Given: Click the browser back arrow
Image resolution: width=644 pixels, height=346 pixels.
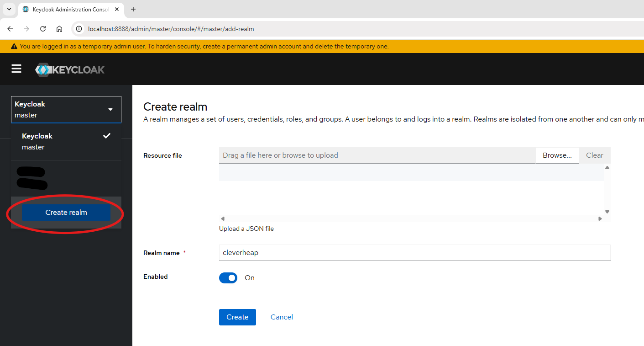Looking at the screenshot, I should (x=10, y=28).
